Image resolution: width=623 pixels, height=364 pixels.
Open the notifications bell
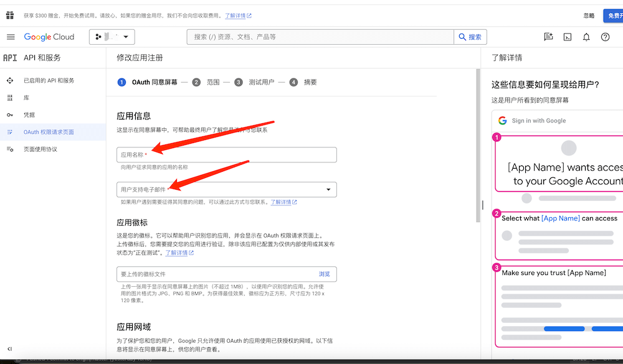586,37
